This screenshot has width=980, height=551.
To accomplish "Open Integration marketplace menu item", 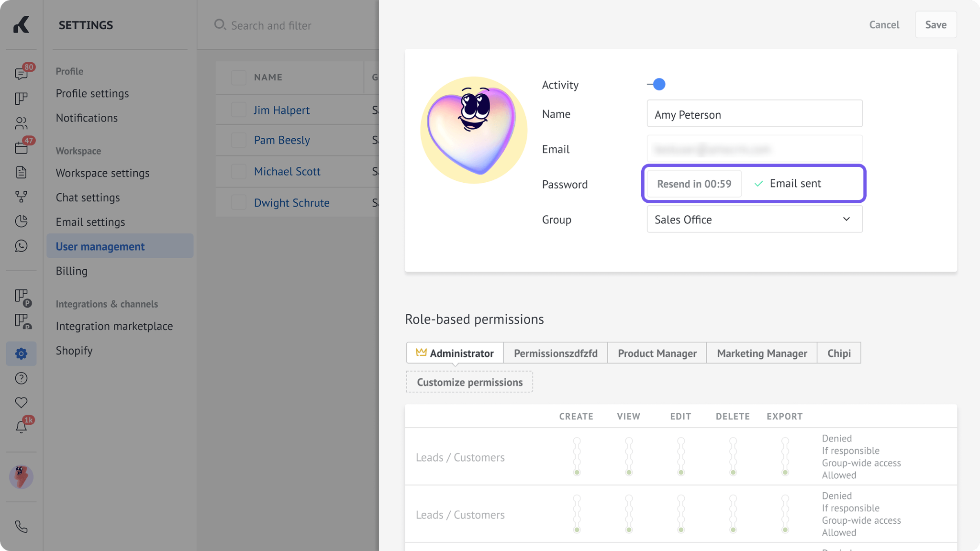I will pos(114,326).
